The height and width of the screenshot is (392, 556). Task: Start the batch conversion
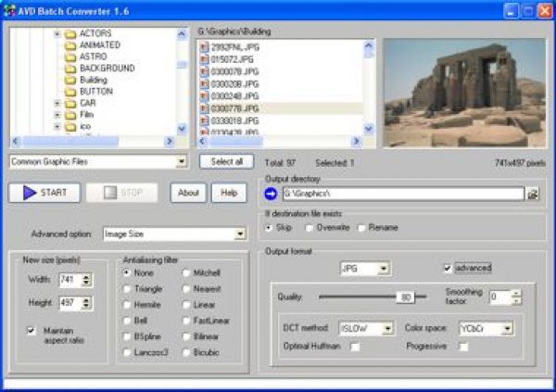click(44, 193)
